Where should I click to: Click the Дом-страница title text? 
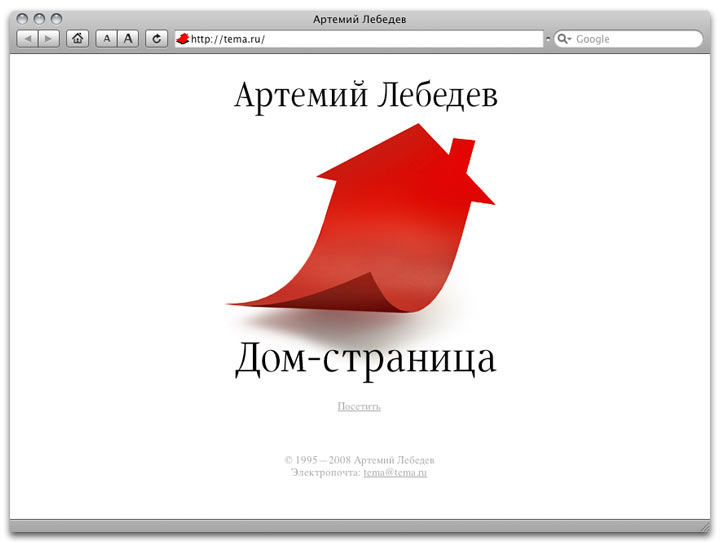point(365,360)
